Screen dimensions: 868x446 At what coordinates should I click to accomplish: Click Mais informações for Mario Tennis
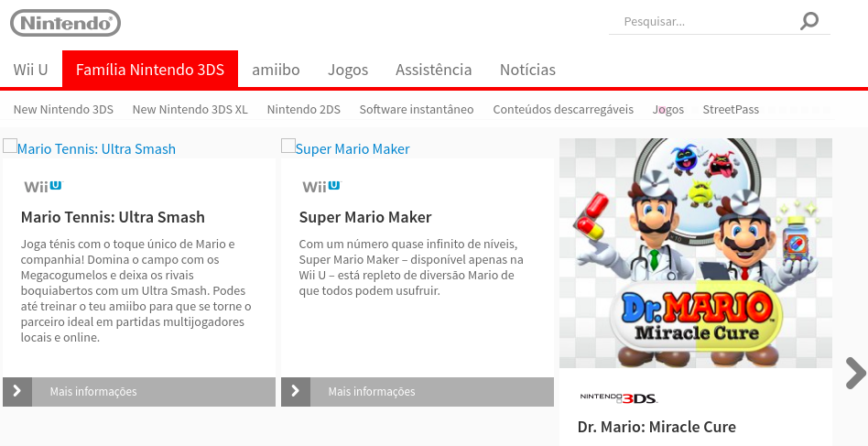pos(139,392)
